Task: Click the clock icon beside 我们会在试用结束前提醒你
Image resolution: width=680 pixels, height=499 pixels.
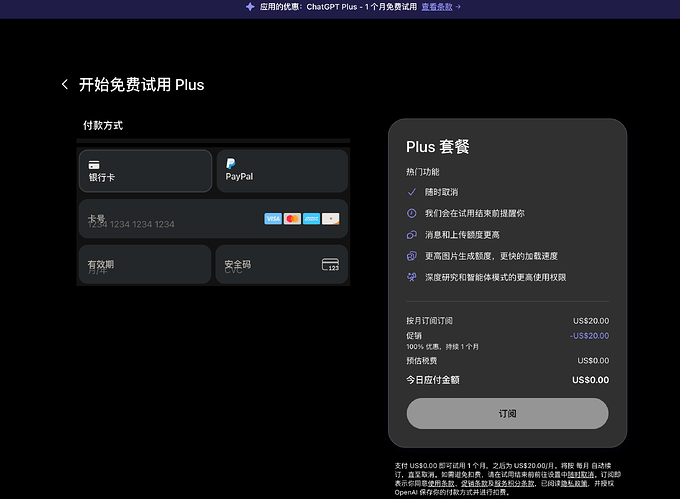Action: click(x=412, y=213)
